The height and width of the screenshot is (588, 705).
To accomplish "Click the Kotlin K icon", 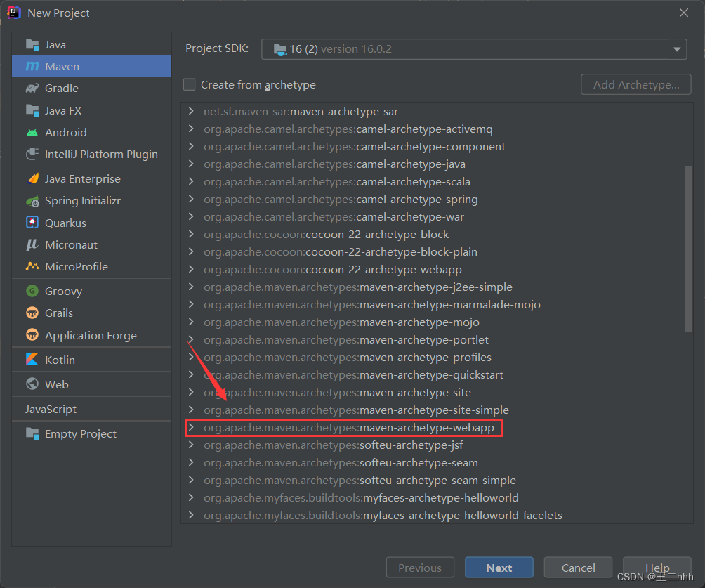I will coord(32,360).
